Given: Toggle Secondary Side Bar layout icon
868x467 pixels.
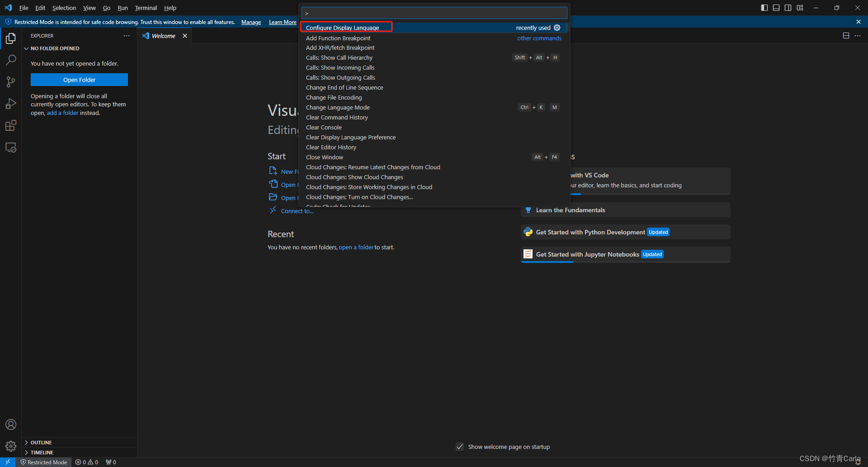Looking at the screenshot, I should pos(788,8).
